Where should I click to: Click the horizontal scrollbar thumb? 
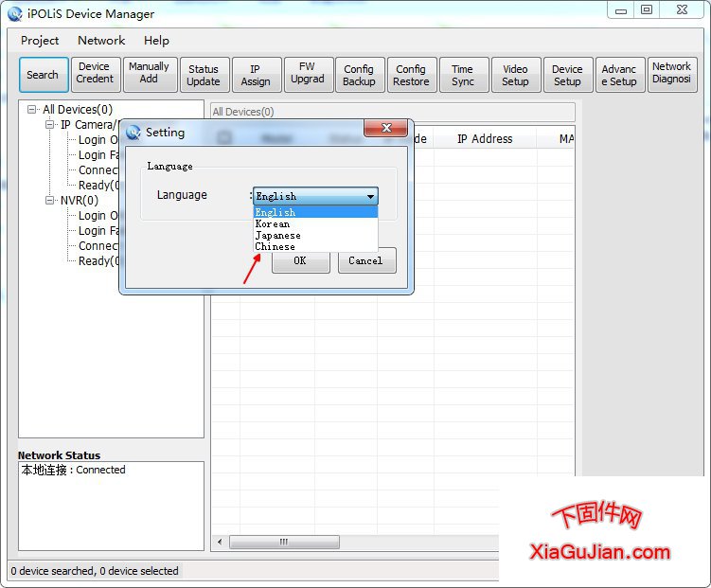tap(284, 542)
